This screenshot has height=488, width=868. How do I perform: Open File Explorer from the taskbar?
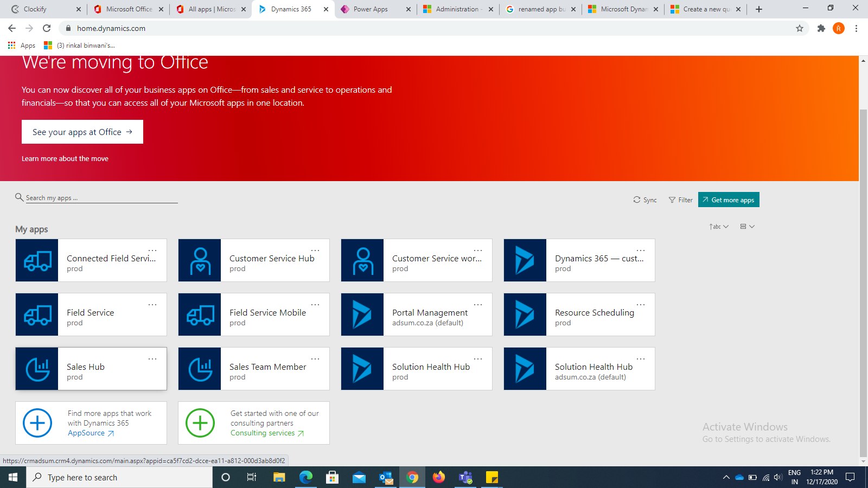click(279, 477)
